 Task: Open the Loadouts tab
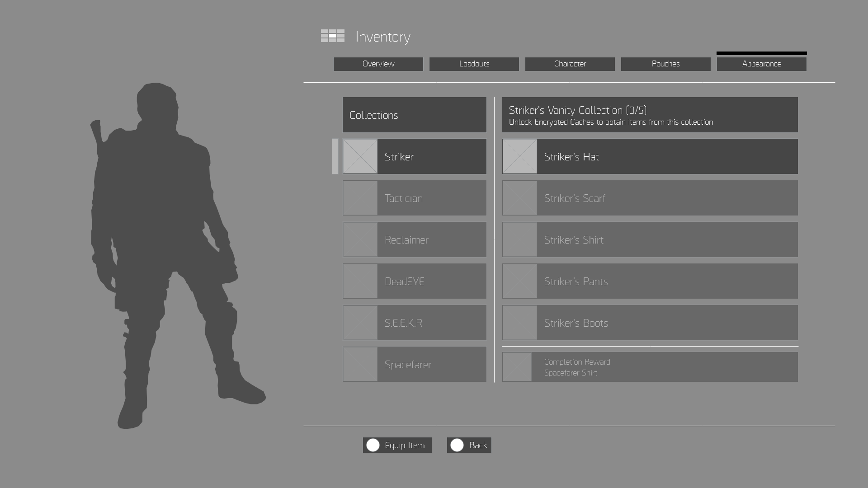(x=474, y=64)
